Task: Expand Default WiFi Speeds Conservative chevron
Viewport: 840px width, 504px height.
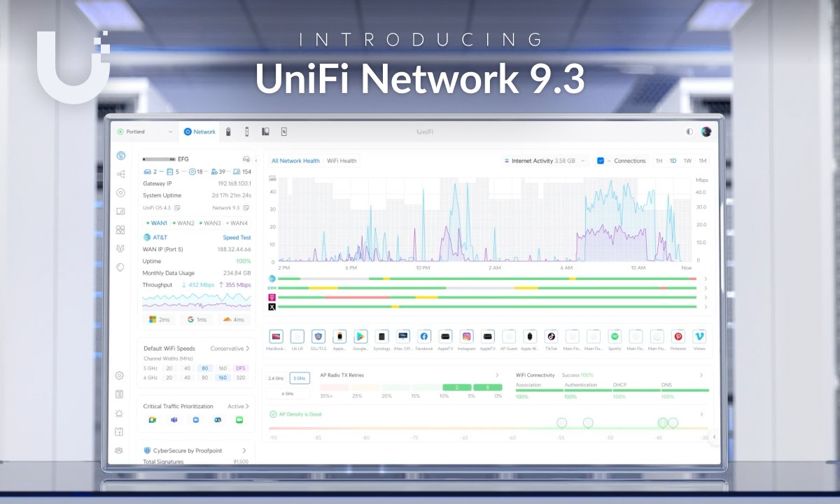Action: [247, 348]
